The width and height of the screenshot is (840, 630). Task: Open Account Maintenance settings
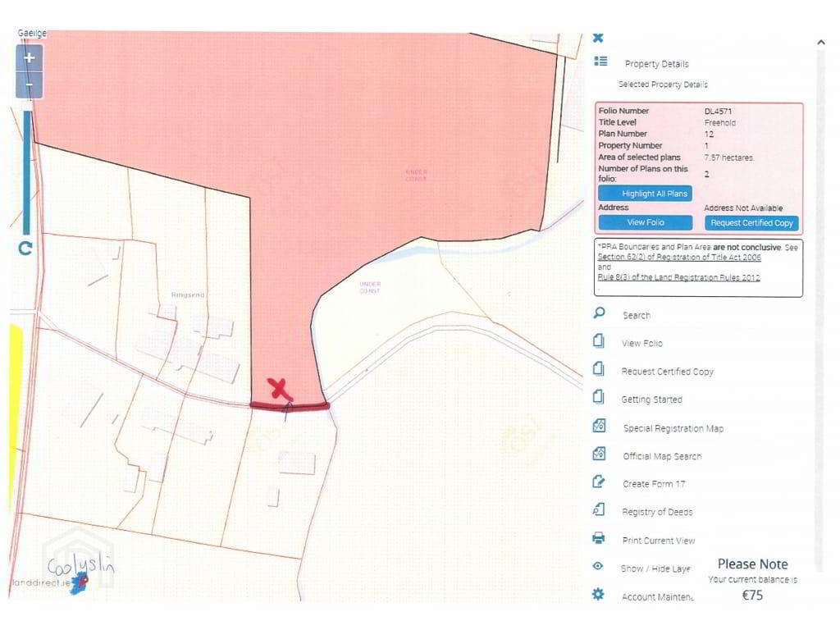(656, 596)
